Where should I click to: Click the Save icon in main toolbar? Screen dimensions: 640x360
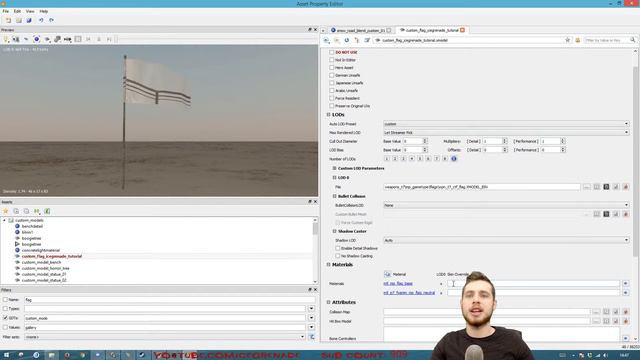29,20
